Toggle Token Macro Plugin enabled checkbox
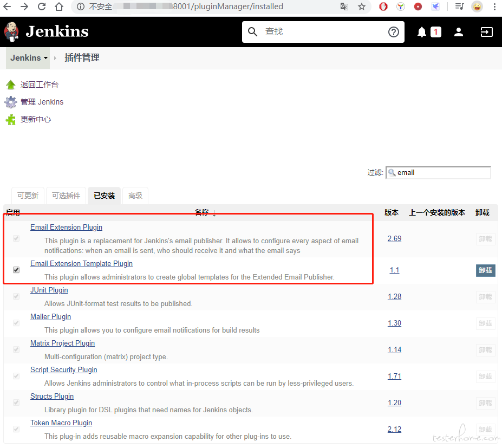The width and height of the screenshot is (502, 448). (16, 430)
